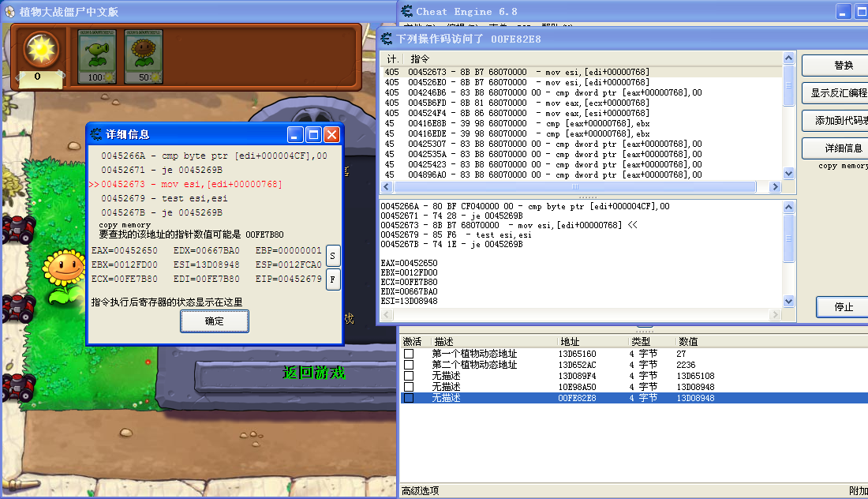Click the register pane scroll up arrow
The width and height of the screenshot is (868, 499).
pyautogui.click(x=789, y=207)
